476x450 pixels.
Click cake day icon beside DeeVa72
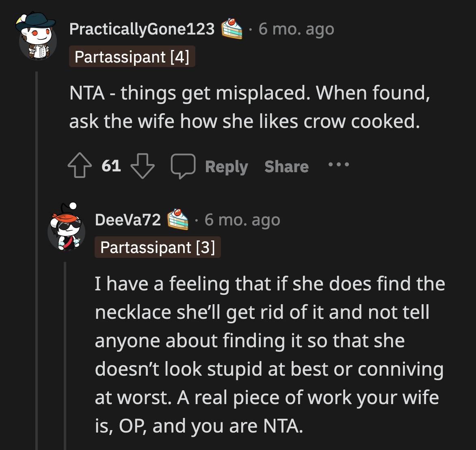pyautogui.click(x=178, y=220)
